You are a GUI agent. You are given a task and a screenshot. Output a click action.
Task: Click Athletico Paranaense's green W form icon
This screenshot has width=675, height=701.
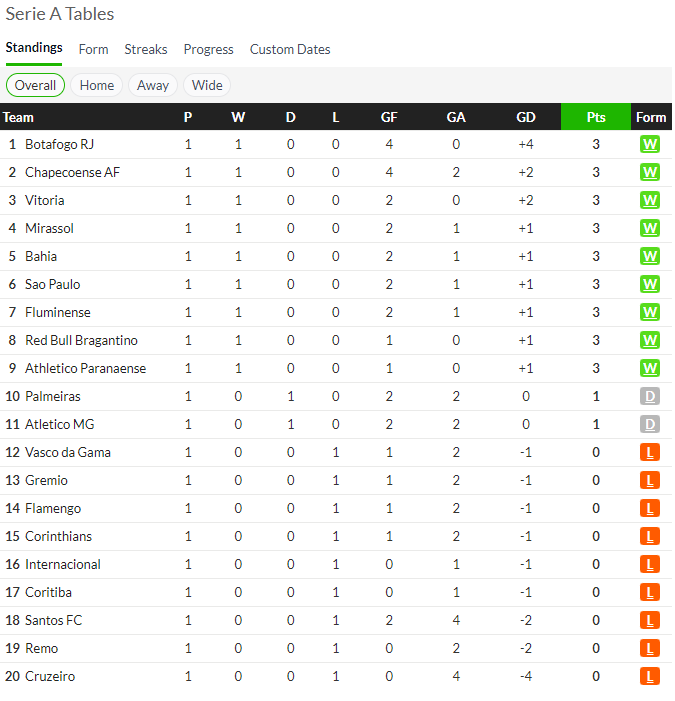(650, 368)
